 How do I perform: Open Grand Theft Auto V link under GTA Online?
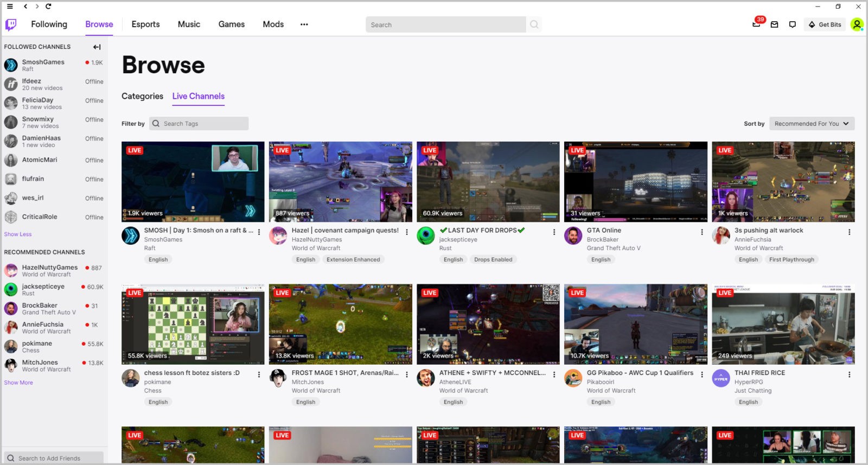coord(614,248)
